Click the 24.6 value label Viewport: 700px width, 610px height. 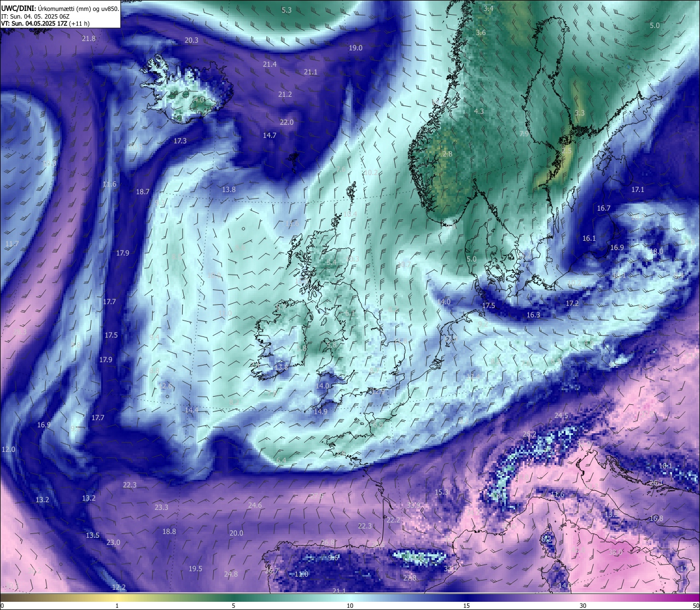(x=255, y=506)
